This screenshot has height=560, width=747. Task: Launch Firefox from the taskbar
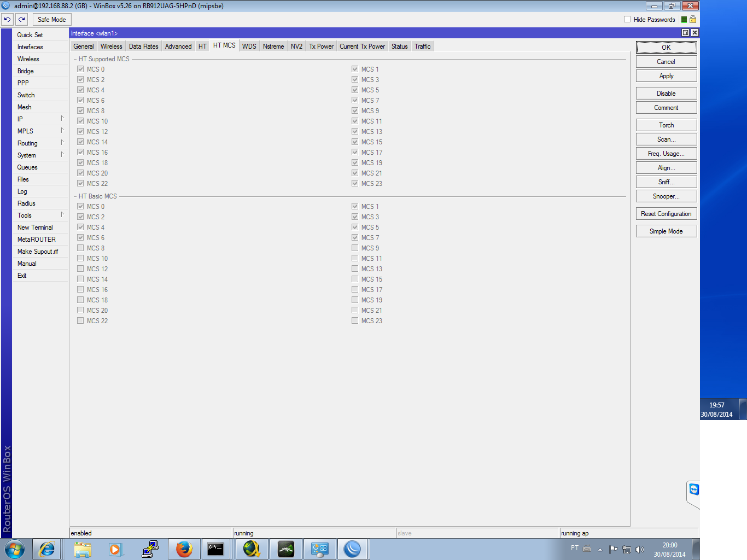(x=184, y=549)
